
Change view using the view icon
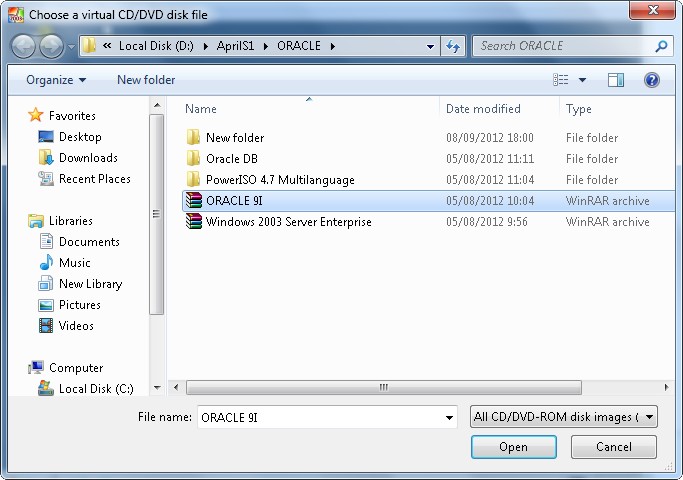point(561,80)
